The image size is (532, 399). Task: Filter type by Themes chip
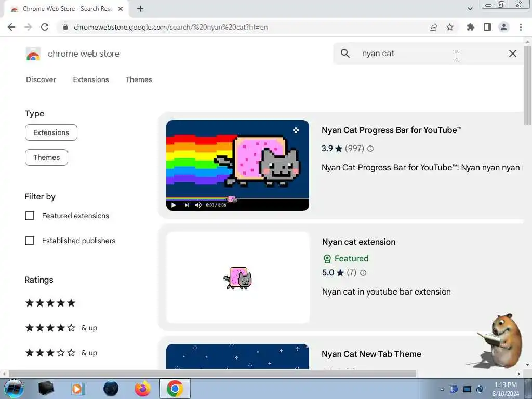[x=46, y=157]
